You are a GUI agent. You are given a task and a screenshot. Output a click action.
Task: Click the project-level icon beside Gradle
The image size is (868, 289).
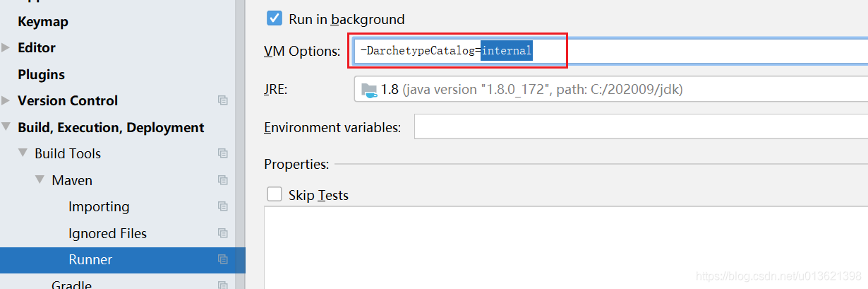click(x=223, y=285)
